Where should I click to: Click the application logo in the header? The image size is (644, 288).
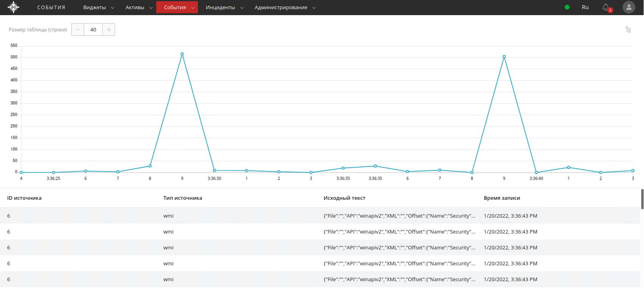(x=14, y=7)
